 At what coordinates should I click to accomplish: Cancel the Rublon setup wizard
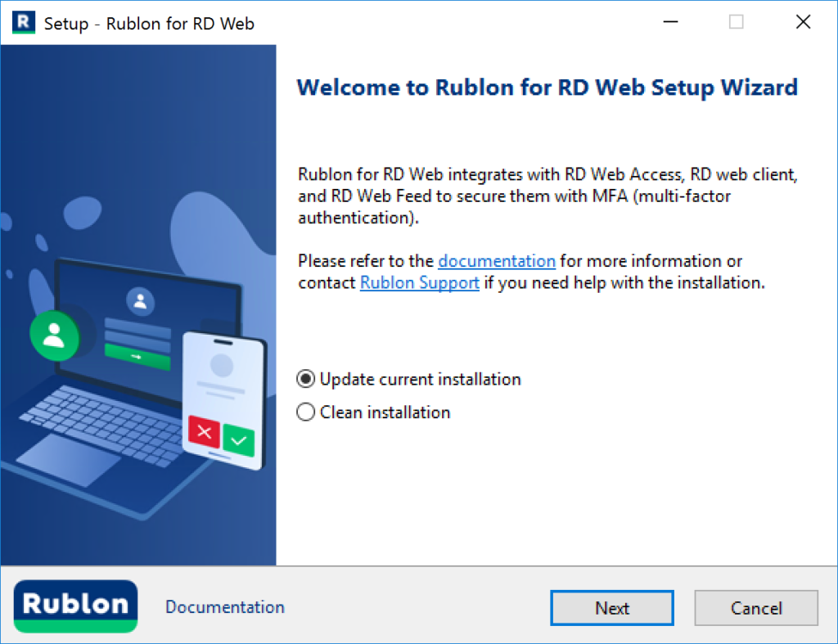[755, 608]
